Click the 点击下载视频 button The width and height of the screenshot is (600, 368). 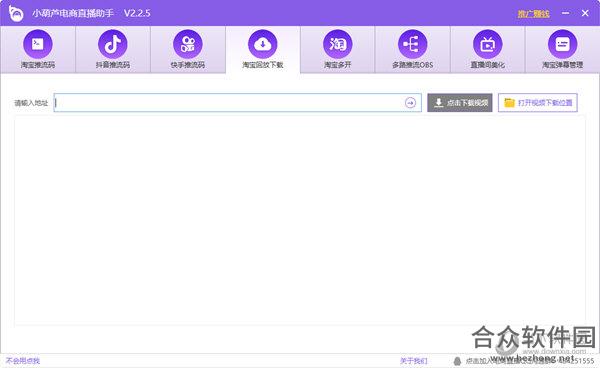click(x=460, y=103)
